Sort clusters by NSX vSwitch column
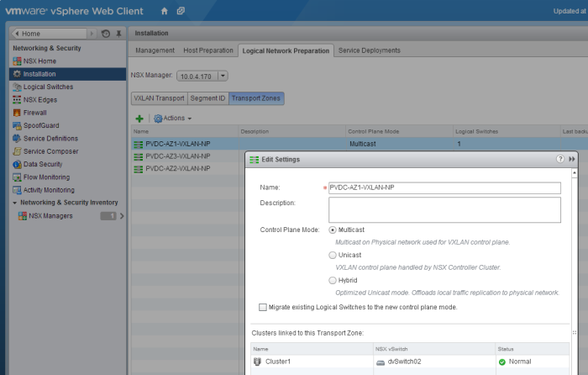The height and width of the screenshot is (375, 588). point(434,349)
